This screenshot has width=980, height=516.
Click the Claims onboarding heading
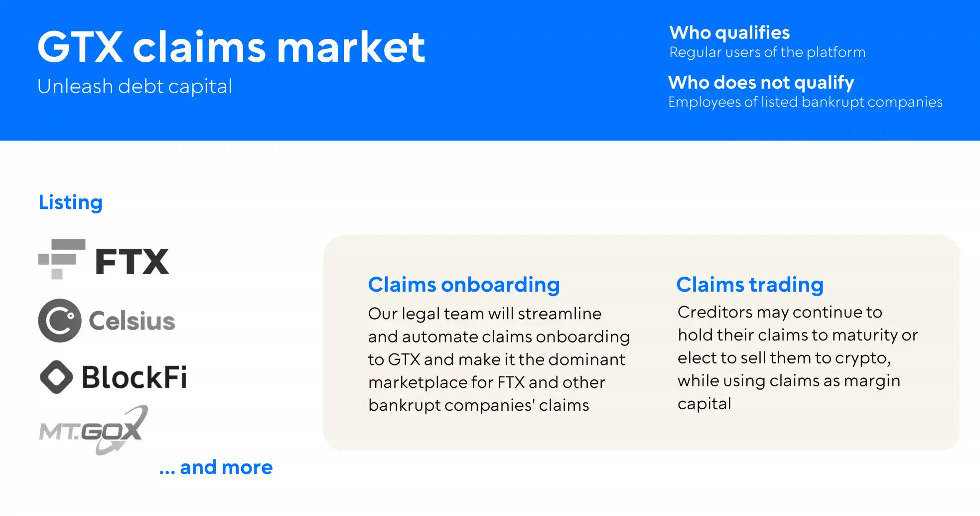pos(464,285)
